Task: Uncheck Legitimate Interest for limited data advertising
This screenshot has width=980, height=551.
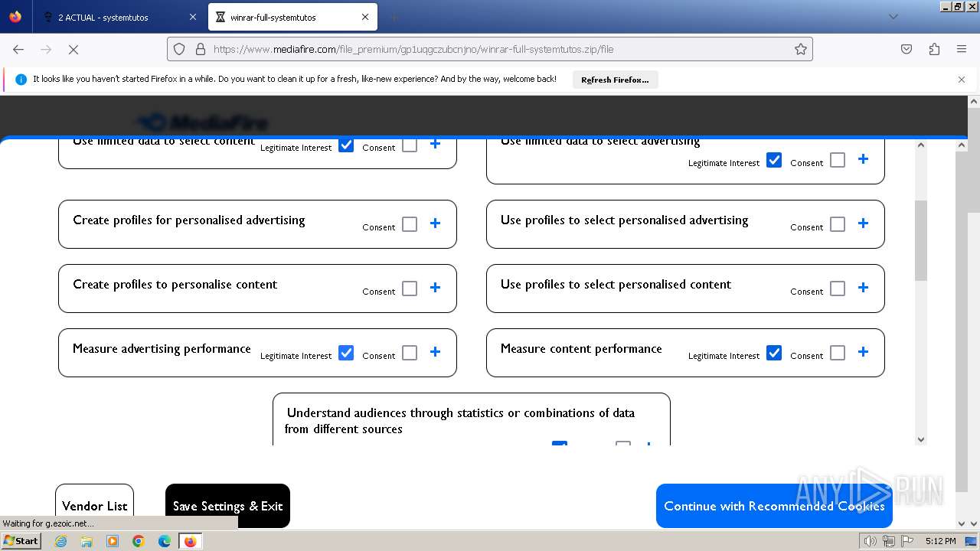Action: tap(774, 160)
